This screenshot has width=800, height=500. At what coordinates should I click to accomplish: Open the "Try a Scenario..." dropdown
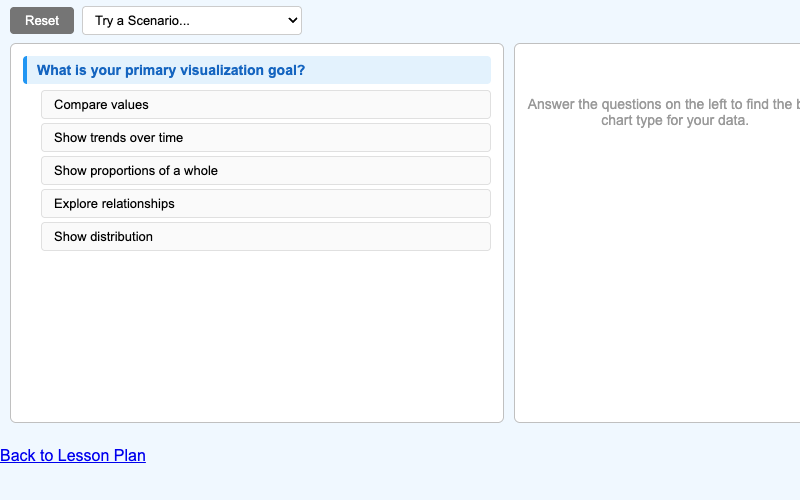[x=191, y=20]
